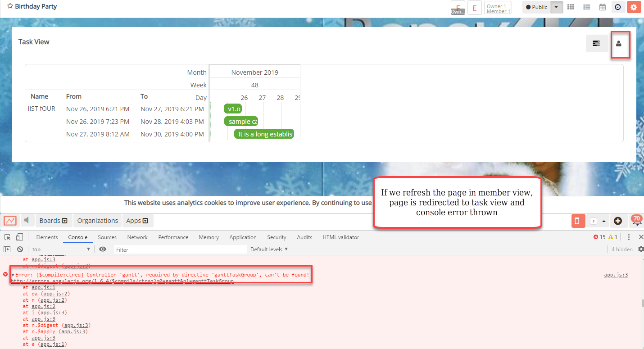Open the app.js:3 source link

pos(616,274)
